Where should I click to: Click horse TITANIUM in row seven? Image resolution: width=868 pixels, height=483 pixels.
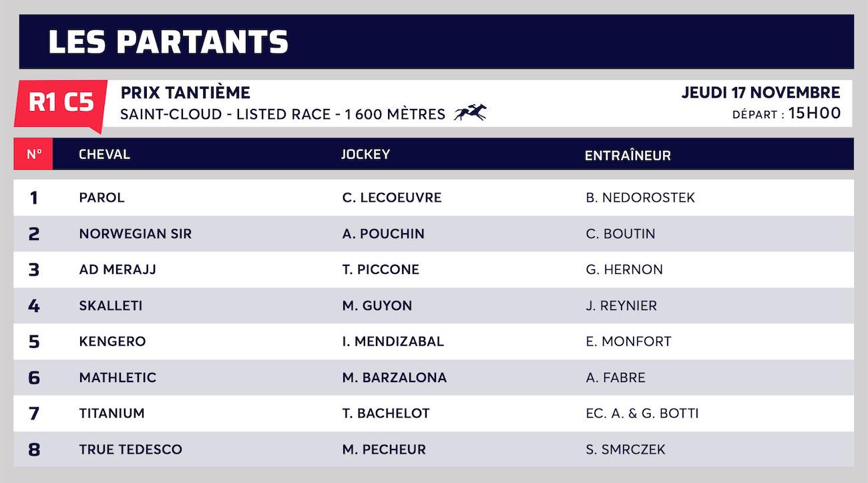click(x=112, y=414)
